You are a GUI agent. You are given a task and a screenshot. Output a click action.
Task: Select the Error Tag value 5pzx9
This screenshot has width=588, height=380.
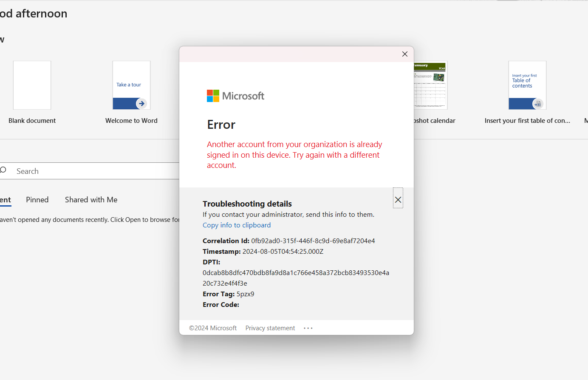pyautogui.click(x=246, y=294)
